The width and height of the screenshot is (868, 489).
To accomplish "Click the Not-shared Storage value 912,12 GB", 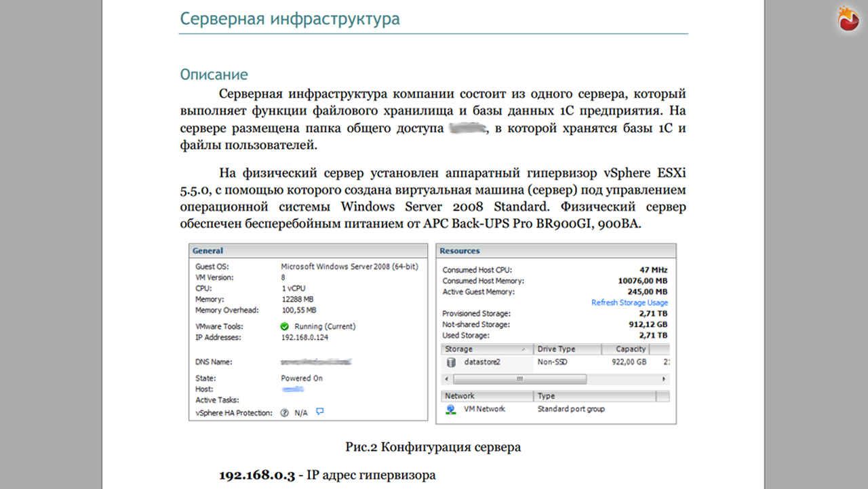I will 649,324.
